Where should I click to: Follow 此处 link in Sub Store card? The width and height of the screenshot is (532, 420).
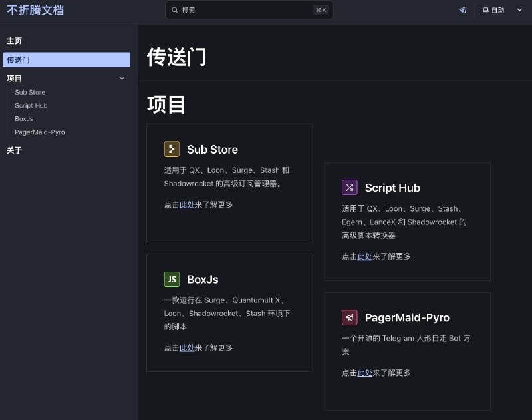click(x=187, y=205)
